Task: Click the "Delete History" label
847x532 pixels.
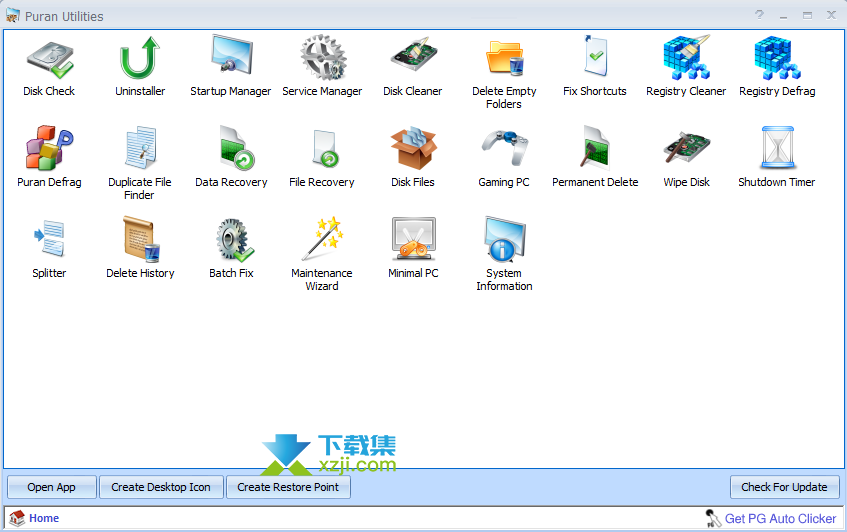Action: click(x=140, y=273)
